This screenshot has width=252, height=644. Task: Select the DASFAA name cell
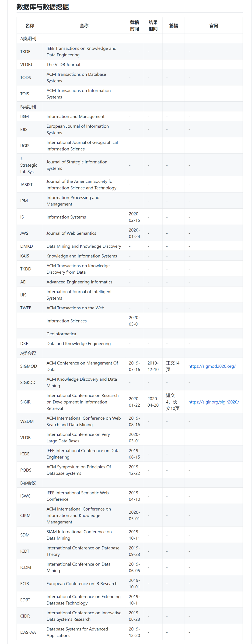(x=28, y=632)
